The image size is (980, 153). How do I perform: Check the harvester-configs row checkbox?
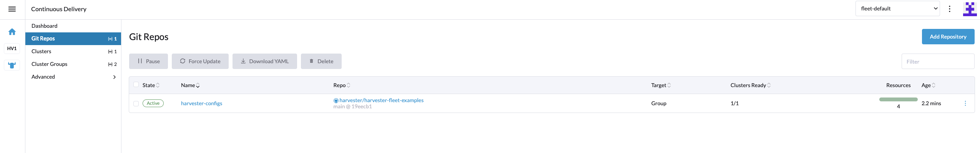pos(136,103)
